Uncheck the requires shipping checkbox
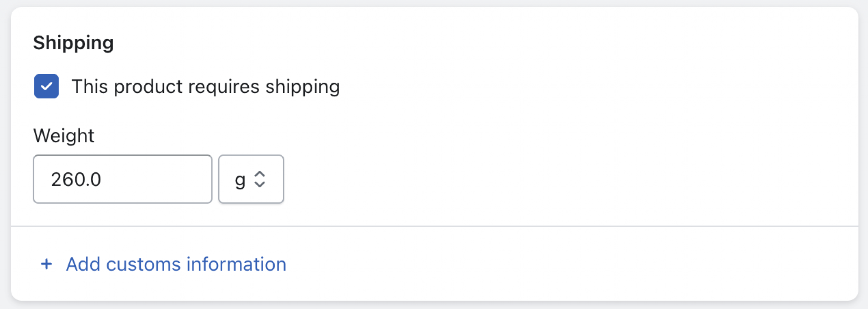 coord(46,86)
